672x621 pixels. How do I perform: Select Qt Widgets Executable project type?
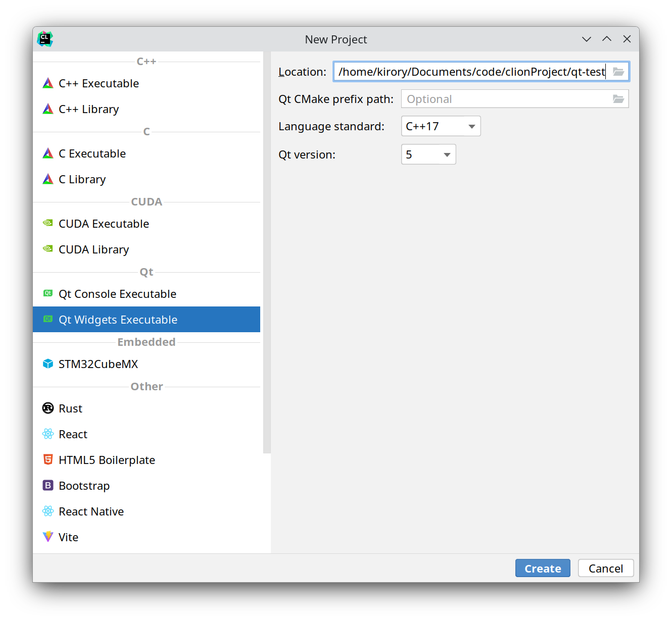click(147, 320)
